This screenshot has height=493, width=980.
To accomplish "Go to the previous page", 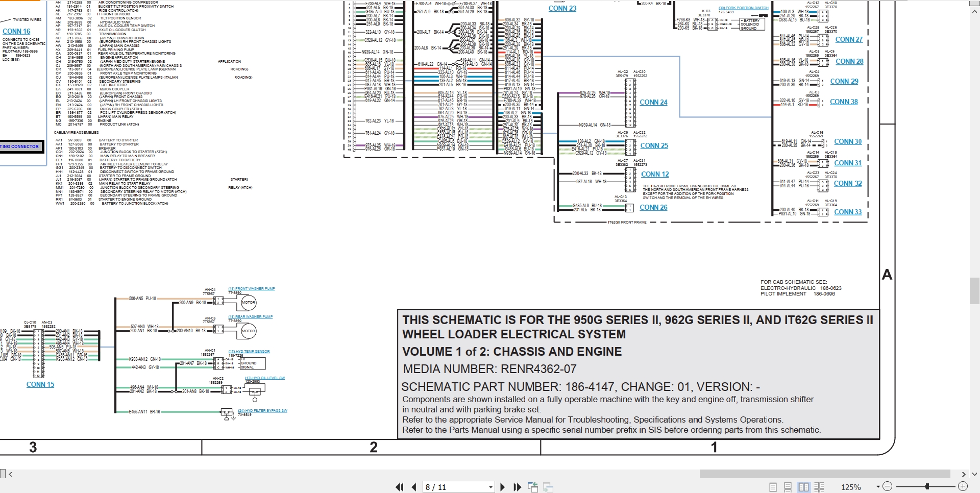I will 414,487.
